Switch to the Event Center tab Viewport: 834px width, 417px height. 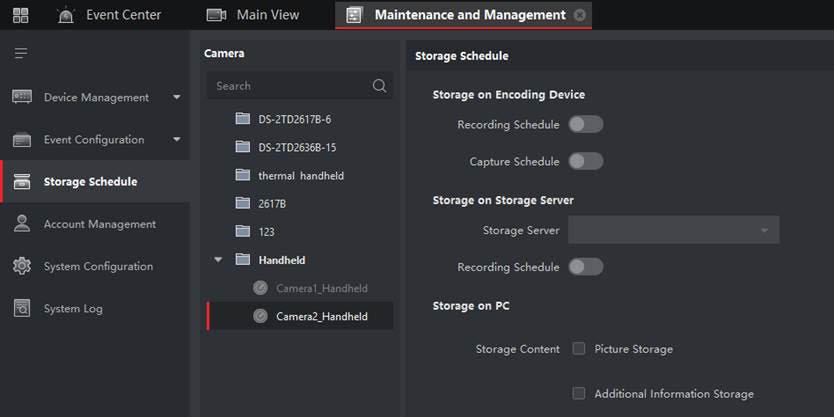tap(110, 15)
